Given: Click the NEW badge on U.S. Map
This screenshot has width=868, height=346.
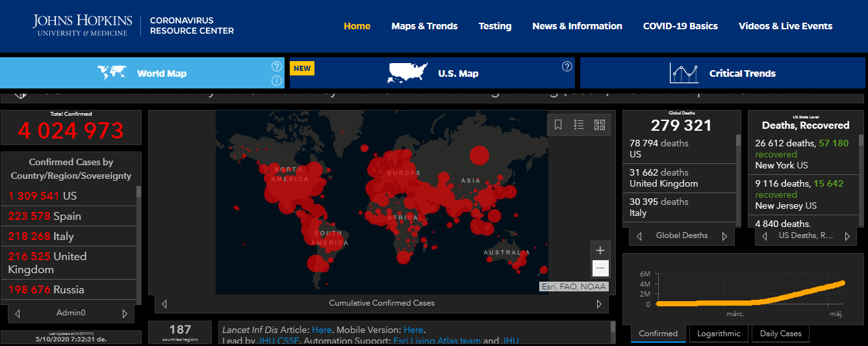Looking at the screenshot, I should click(x=302, y=68).
